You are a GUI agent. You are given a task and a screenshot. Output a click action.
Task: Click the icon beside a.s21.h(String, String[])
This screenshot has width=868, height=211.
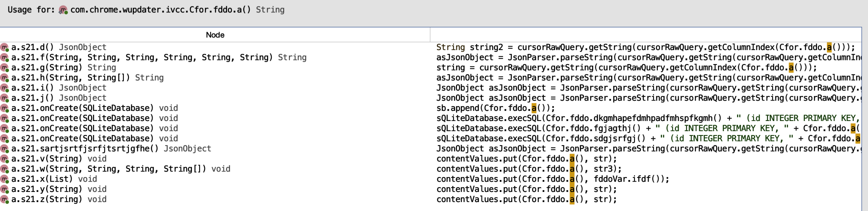[5, 78]
